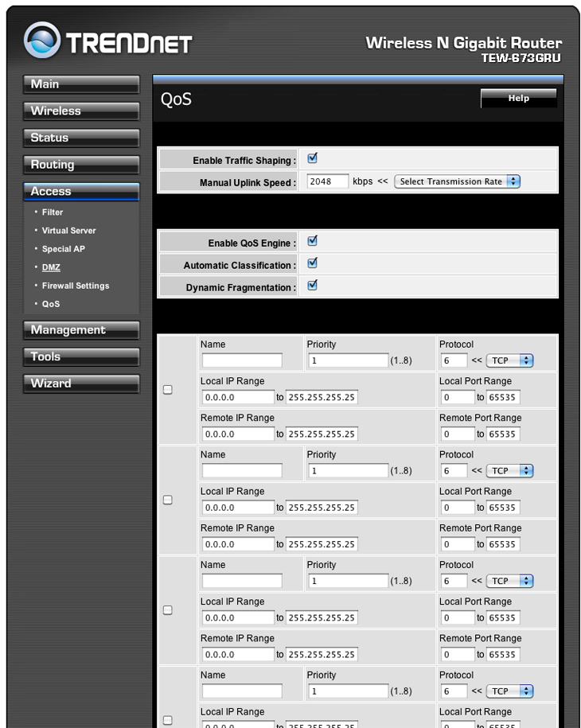Open Select Transmission Rate dropdown

[x=457, y=181]
